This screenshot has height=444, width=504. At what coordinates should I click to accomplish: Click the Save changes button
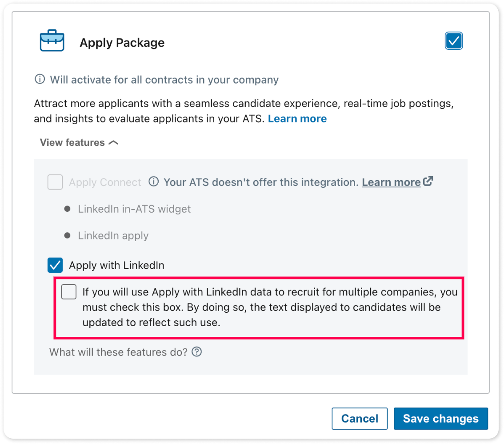point(441,418)
